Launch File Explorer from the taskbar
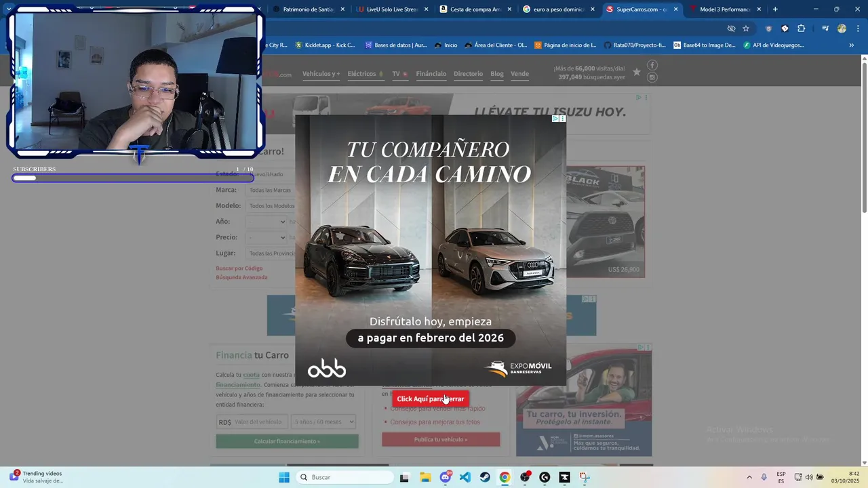The width and height of the screenshot is (868, 488). click(425, 477)
